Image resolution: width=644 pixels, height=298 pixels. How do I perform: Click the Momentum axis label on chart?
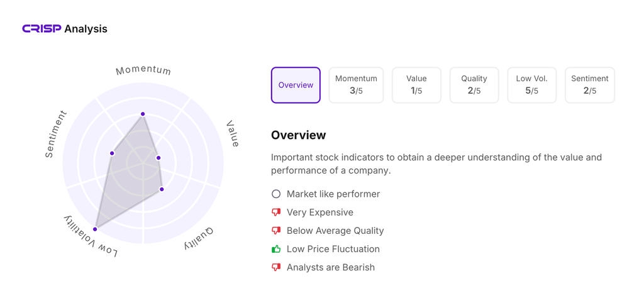pyautogui.click(x=143, y=70)
